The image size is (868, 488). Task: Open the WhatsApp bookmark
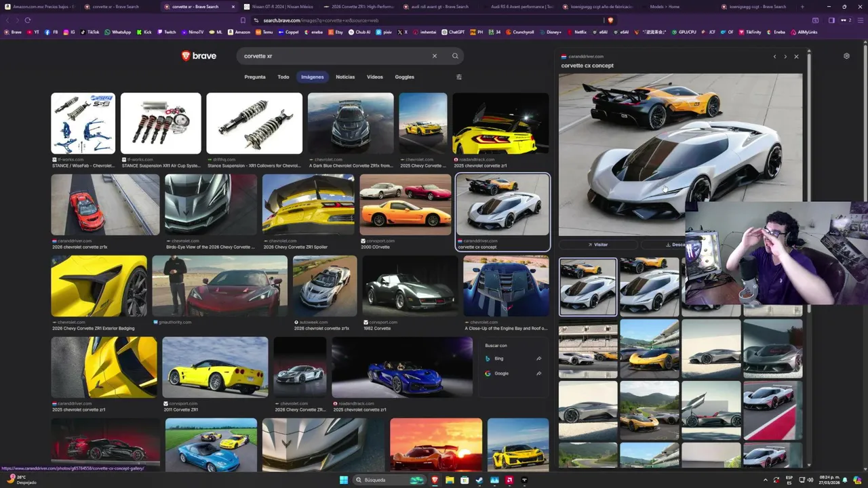click(x=118, y=32)
